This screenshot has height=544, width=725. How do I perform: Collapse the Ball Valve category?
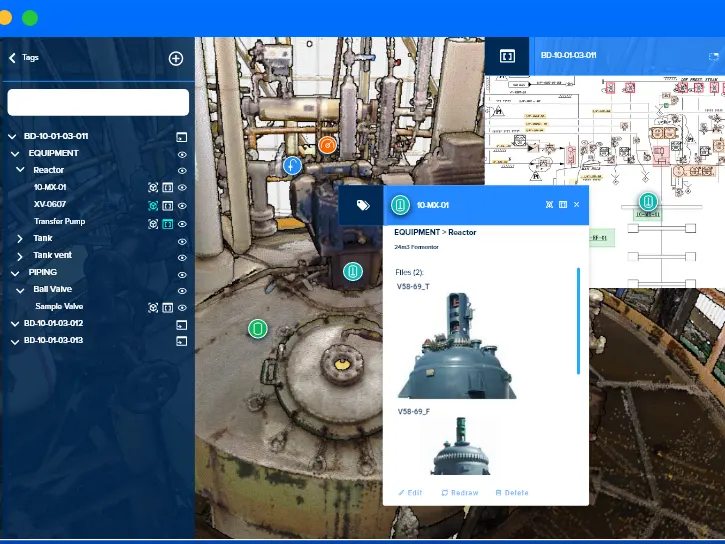(x=20, y=290)
